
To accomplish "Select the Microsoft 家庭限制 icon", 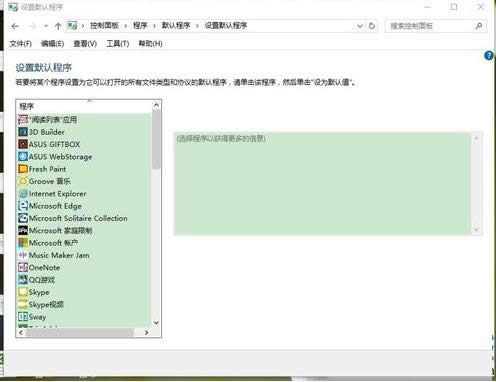I will [23, 231].
